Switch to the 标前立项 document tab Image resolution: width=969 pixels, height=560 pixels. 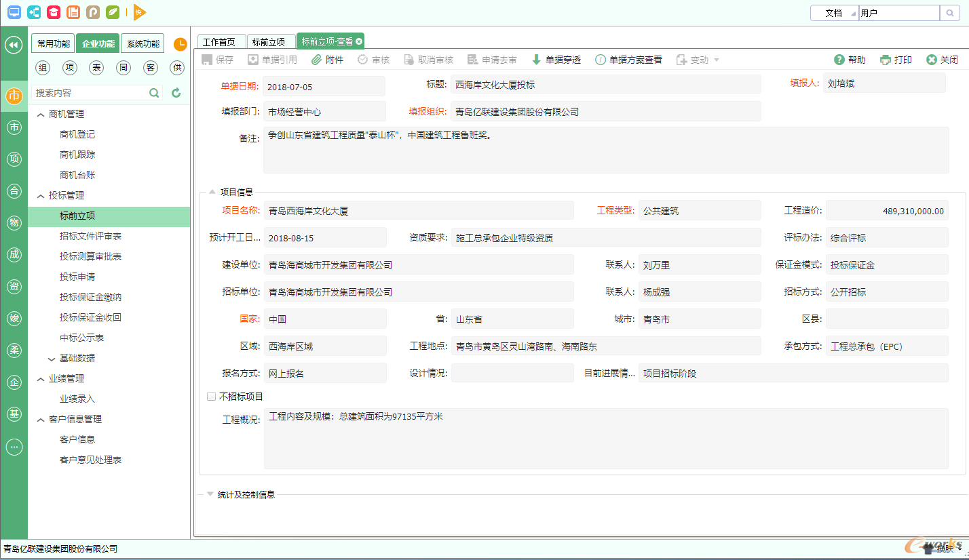pyautogui.click(x=271, y=41)
